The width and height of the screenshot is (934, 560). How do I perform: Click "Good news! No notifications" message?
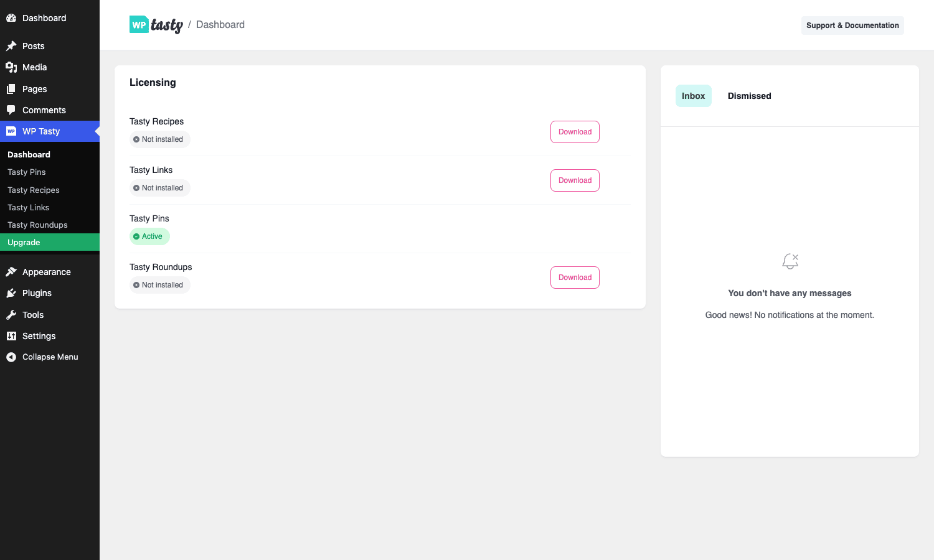790,315
